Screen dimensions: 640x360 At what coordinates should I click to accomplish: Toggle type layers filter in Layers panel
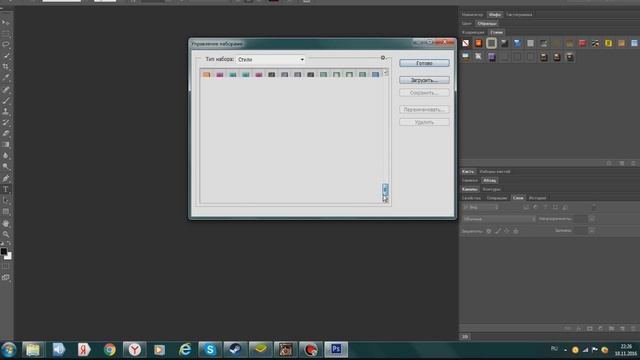click(x=546, y=207)
